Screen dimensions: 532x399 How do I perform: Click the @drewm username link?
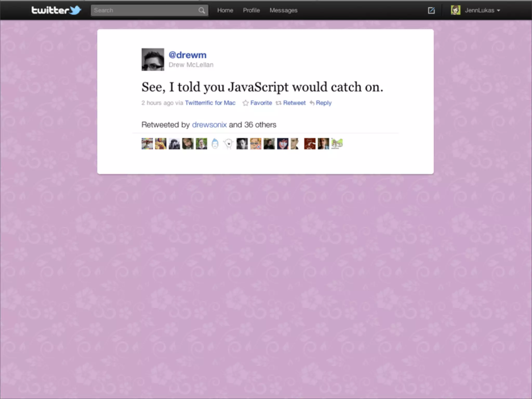[187, 55]
